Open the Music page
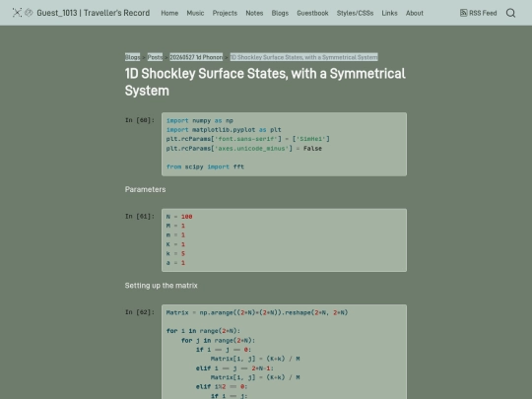Screen dimensions: 532x399 tap(195, 13)
